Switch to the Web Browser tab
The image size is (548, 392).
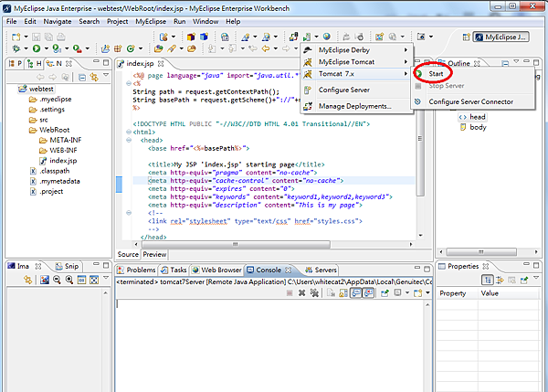(217, 270)
